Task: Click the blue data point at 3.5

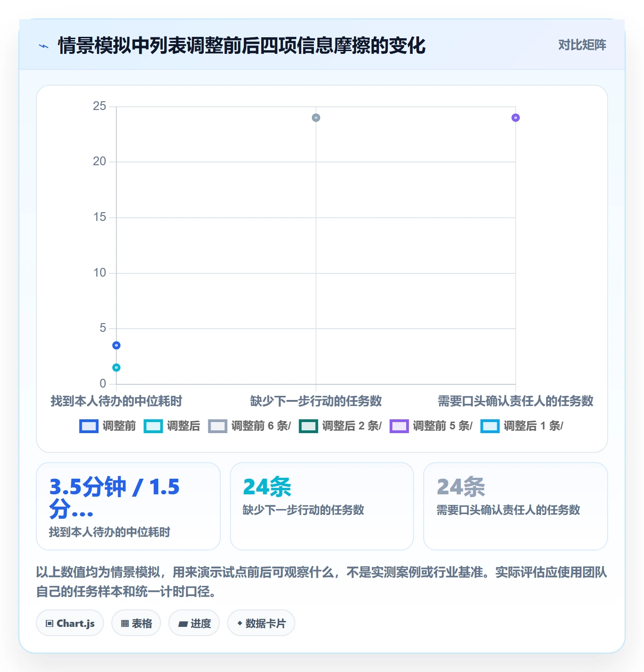Action: point(116,345)
